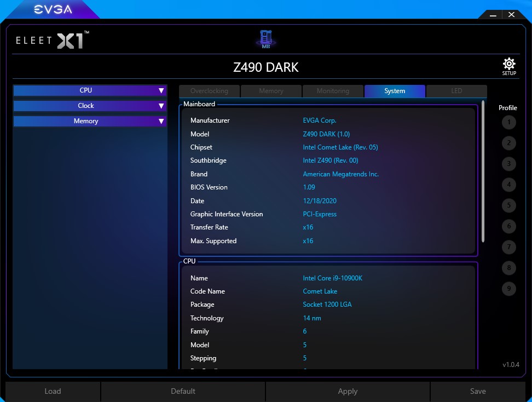Open the Memory tab
The width and height of the screenshot is (532, 402).
point(271,91)
